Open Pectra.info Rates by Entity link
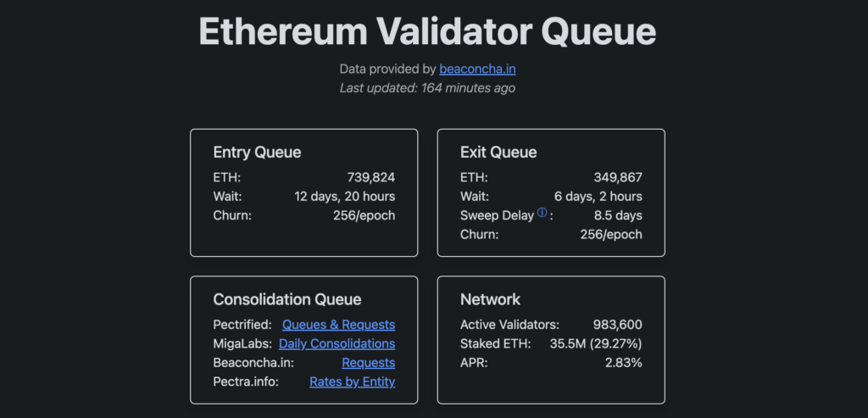This screenshot has height=418, width=868. (x=352, y=382)
